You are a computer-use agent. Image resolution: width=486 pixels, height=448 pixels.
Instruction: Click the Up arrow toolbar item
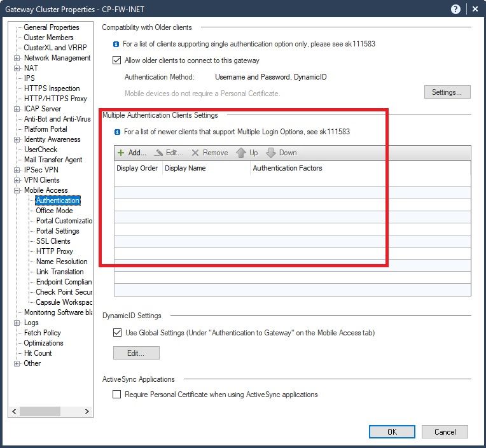(x=247, y=153)
